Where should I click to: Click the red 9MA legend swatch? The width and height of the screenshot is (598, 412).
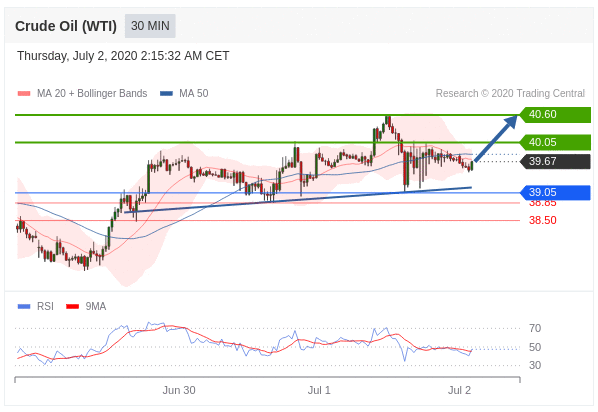pyautogui.click(x=72, y=306)
